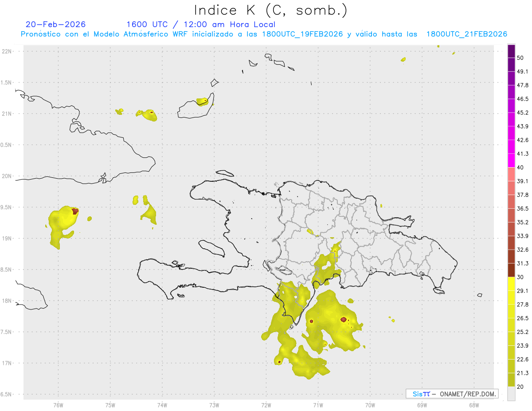Select the "20-Feb-2026" date label
This screenshot has height=411, width=532.
coord(56,24)
